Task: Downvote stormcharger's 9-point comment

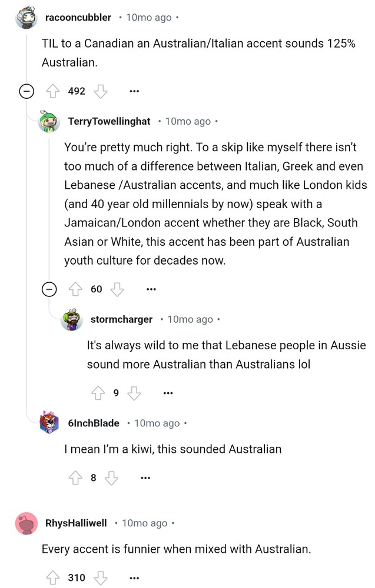Action: tap(135, 393)
